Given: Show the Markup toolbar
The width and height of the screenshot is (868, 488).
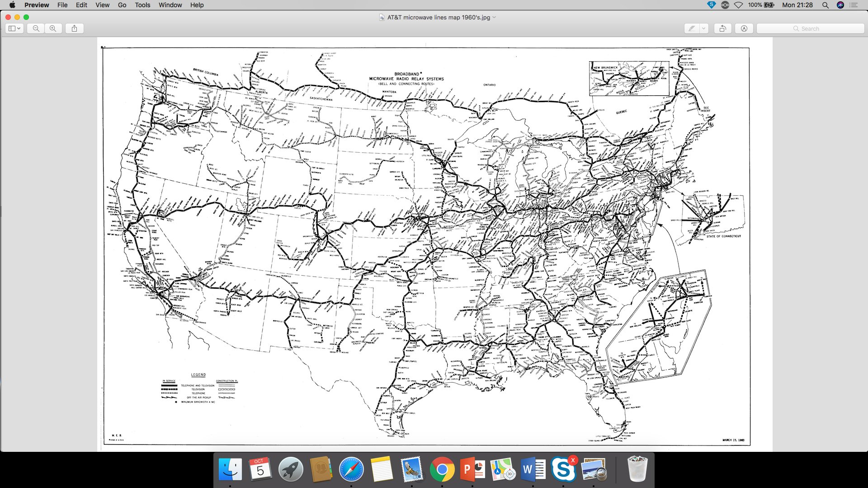Looking at the screenshot, I should click(744, 28).
